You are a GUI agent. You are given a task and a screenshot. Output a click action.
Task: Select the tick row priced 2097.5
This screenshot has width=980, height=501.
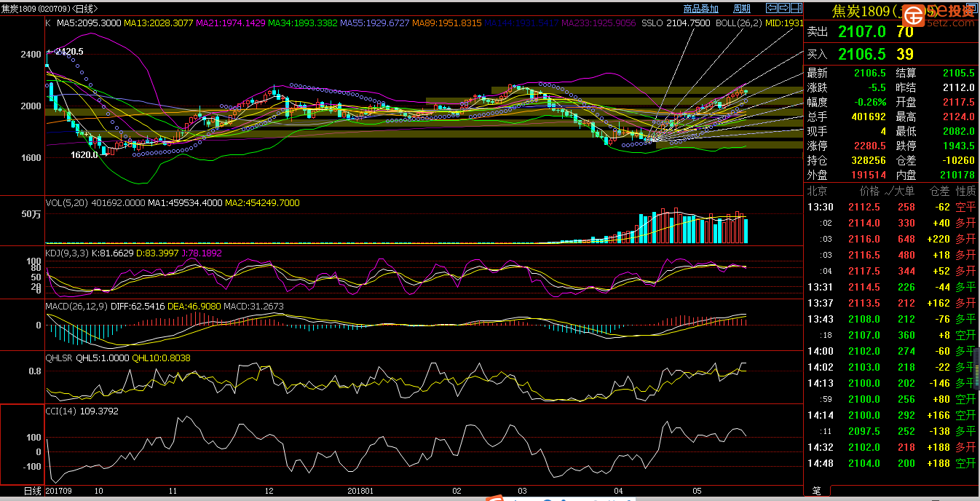(x=891, y=431)
